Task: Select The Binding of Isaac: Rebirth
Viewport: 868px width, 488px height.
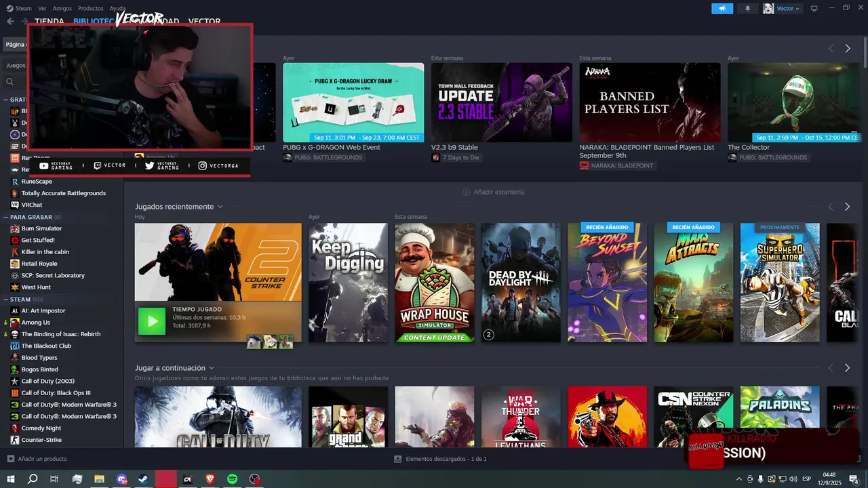Action: click(x=62, y=334)
